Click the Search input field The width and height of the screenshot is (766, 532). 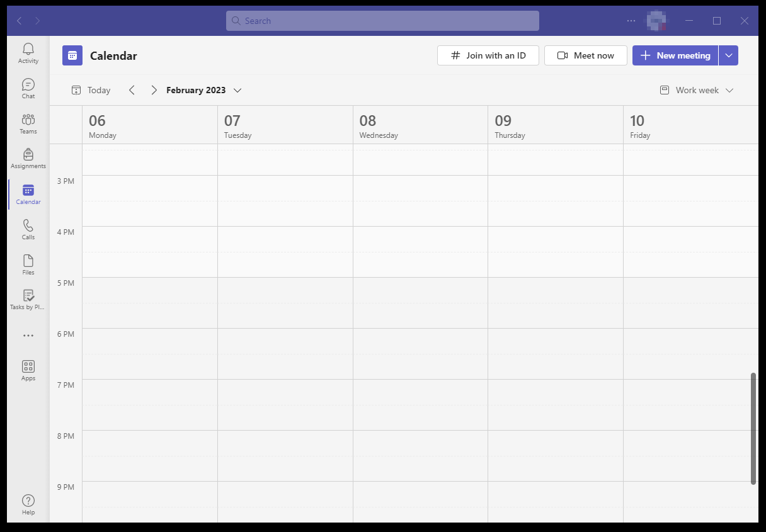click(382, 21)
